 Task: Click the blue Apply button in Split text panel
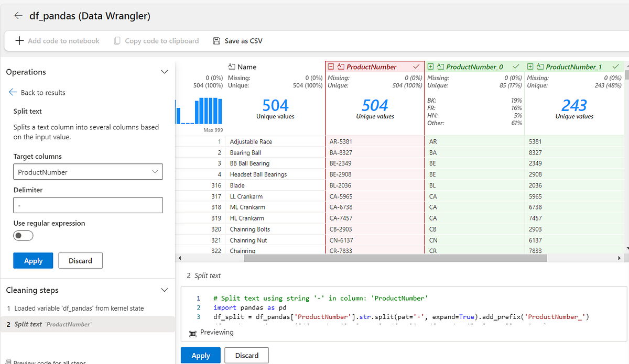coord(33,260)
